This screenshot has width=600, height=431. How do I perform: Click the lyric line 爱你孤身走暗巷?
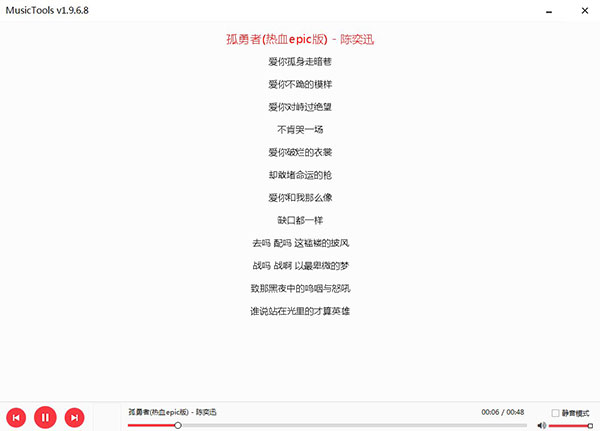[x=300, y=62]
